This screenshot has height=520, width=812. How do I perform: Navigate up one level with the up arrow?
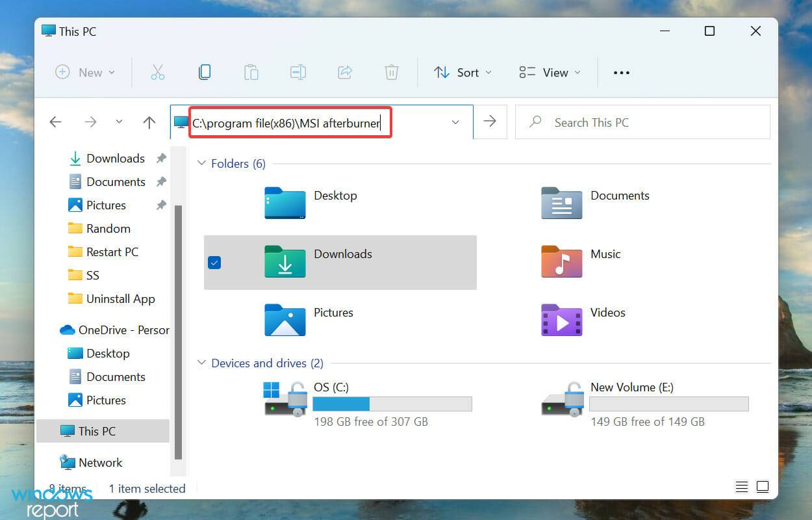(149, 122)
